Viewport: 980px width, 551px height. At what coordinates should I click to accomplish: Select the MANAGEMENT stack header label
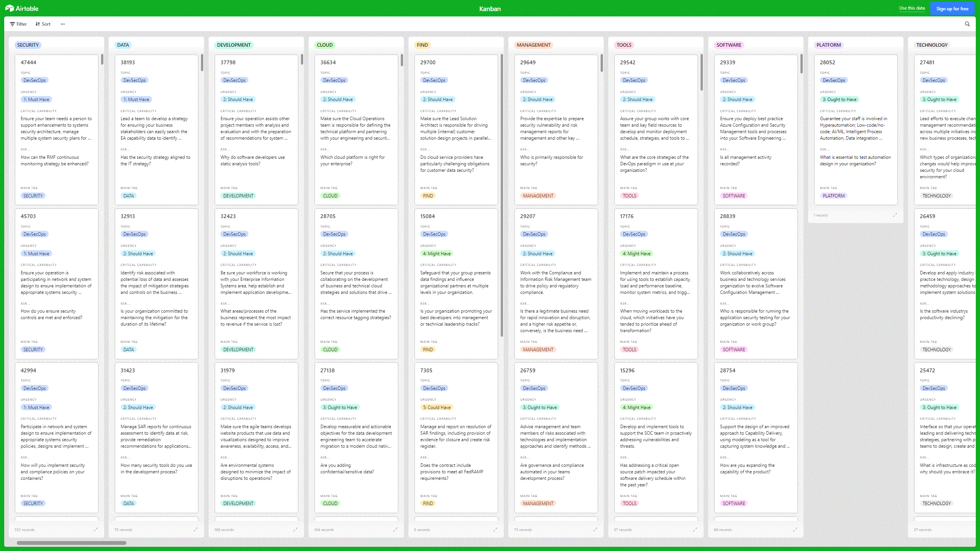tap(533, 45)
